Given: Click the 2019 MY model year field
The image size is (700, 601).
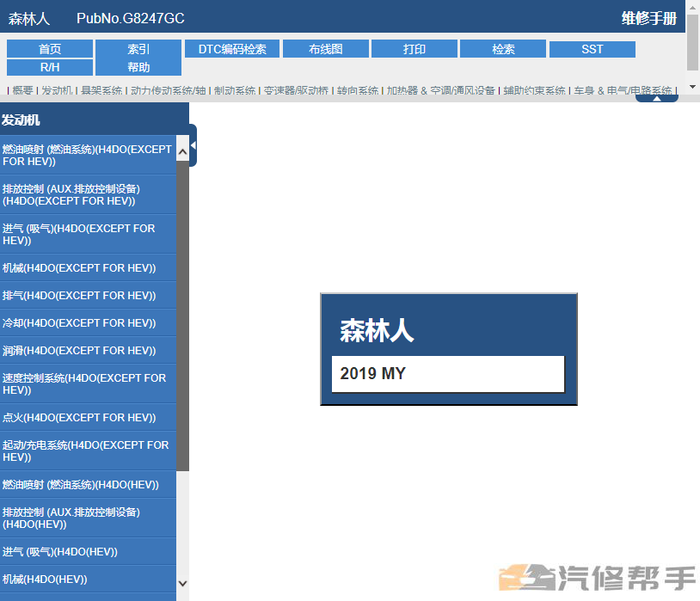Looking at the screenshot, I should [x=448, y=374].
